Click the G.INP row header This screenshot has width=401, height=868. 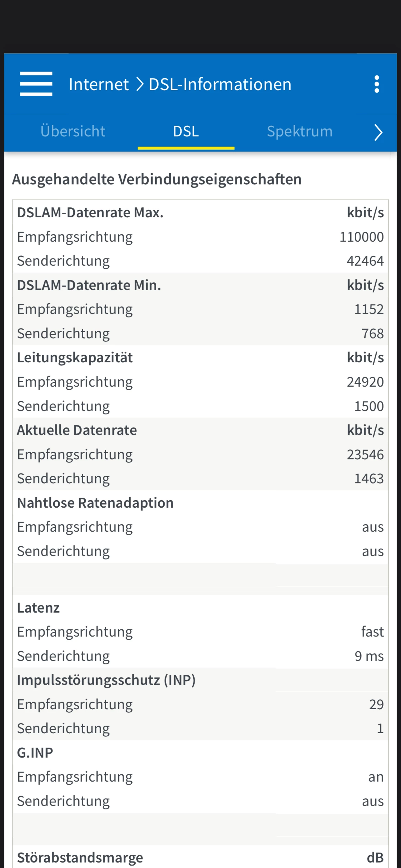(35, 753)
